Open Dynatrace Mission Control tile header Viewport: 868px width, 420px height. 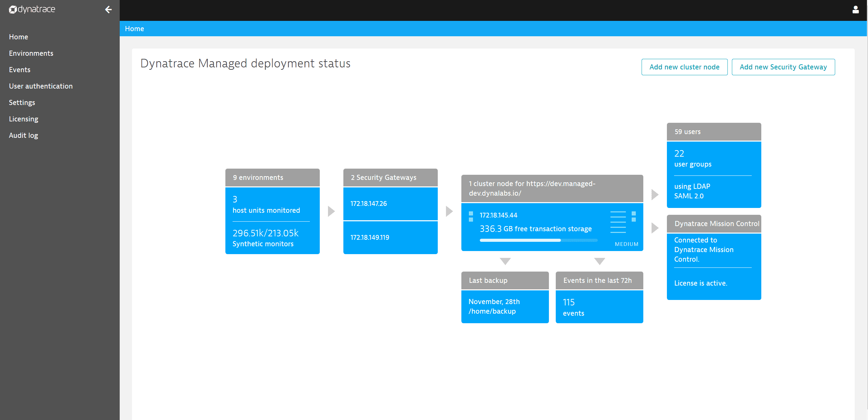[x=714, y=224]
